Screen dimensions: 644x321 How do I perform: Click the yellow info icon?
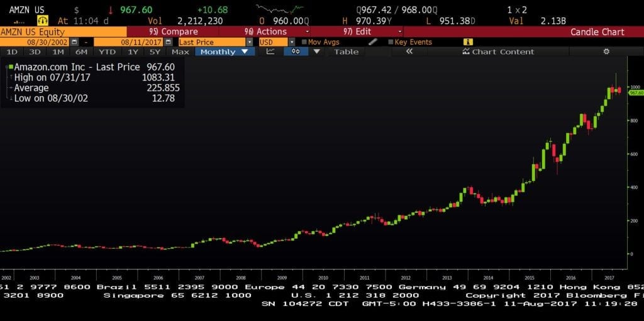tap(468, 42)
